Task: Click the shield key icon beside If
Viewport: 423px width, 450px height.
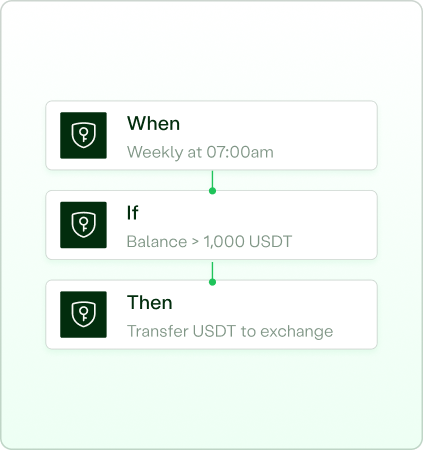Action: [83, 225]
